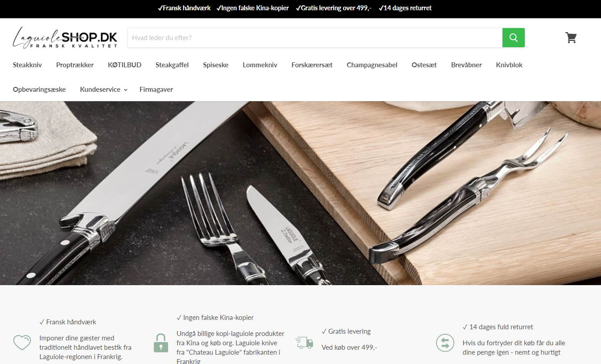Open the shopping cart icon

click(571, 37)
